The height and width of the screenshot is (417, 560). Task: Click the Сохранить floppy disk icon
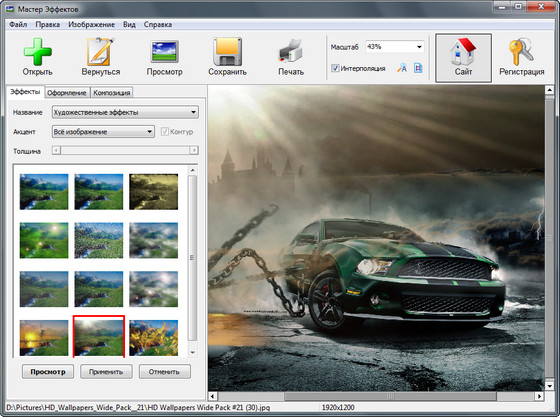pyautogui.click(x=228, y=51)
